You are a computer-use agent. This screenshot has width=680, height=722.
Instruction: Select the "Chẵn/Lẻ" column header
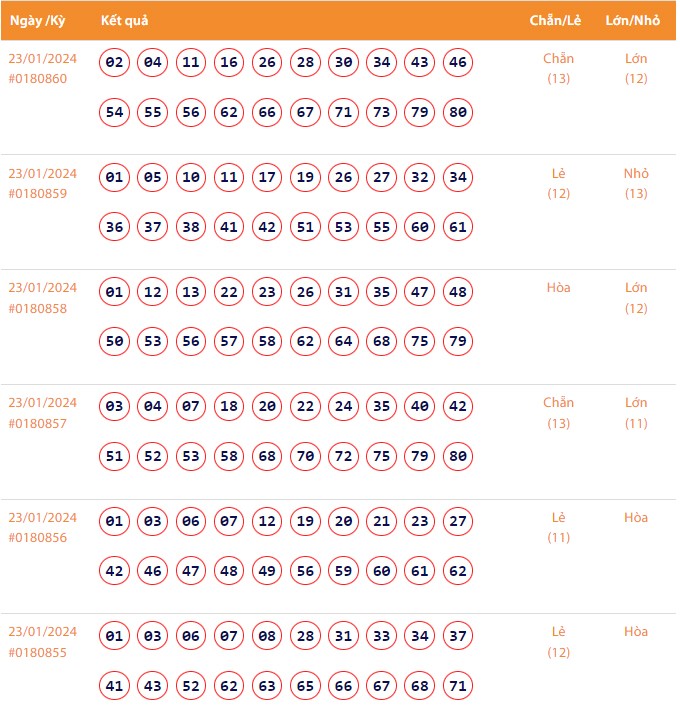[558, 21]
